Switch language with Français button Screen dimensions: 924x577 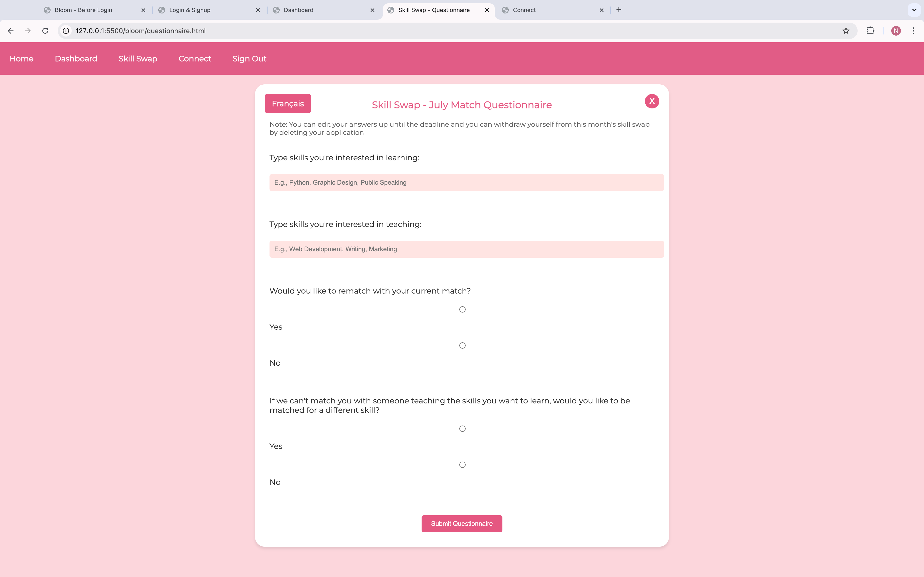[288, 104]
